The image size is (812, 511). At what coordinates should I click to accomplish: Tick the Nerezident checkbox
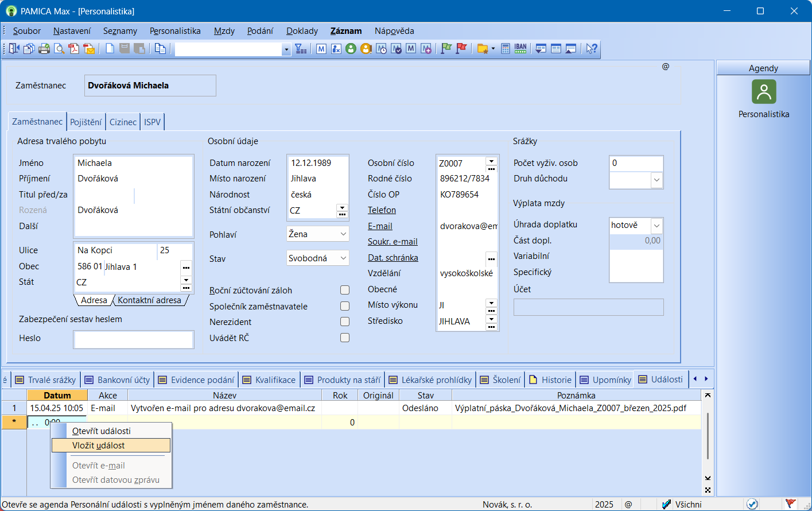point(345,322)
